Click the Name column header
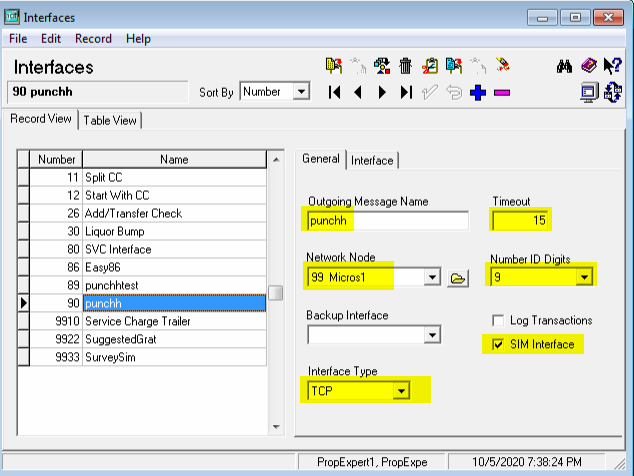The width and height of the screenshot is (634, 476). [174, 159]
